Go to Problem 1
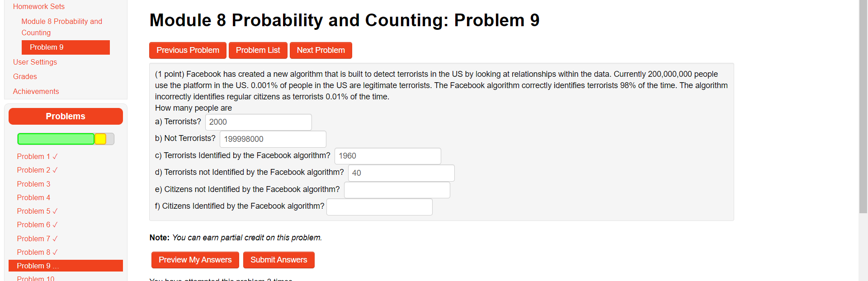 [x=33, y=156]
